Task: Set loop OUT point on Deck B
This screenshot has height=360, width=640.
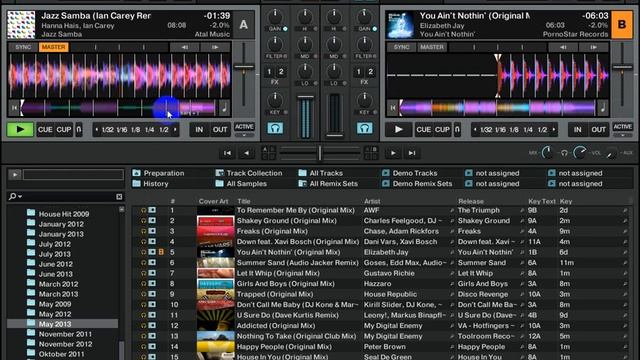Action: pyautogui.click(x=598, y=130)
